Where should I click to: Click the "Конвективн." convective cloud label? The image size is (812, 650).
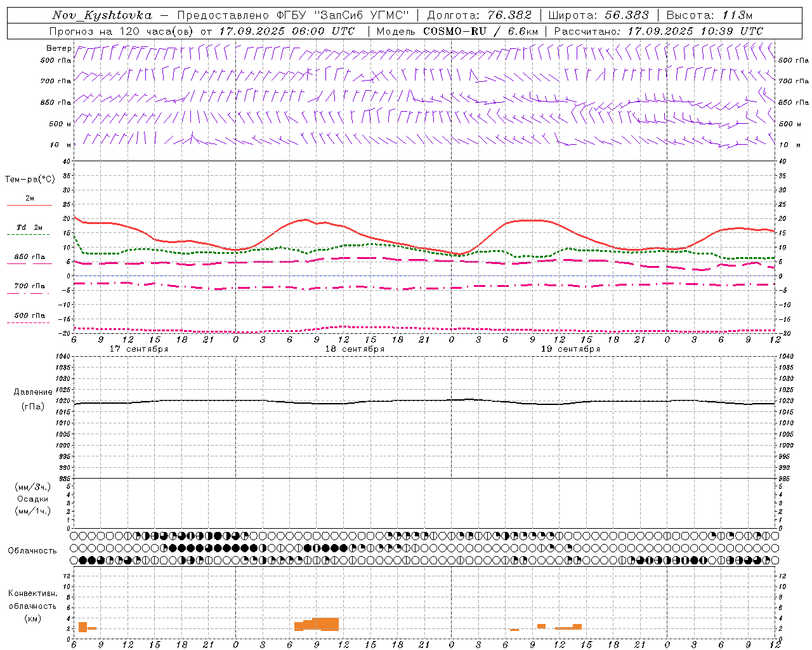(x=32, y=594)
